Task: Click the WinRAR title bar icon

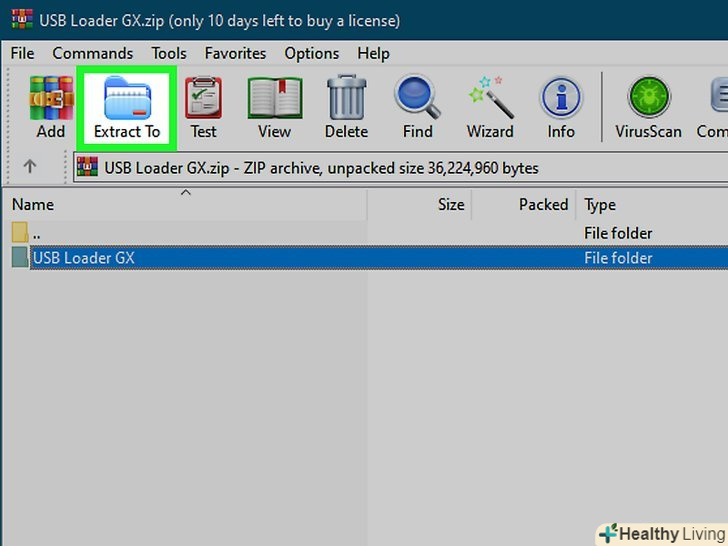Action: point(22,20)
